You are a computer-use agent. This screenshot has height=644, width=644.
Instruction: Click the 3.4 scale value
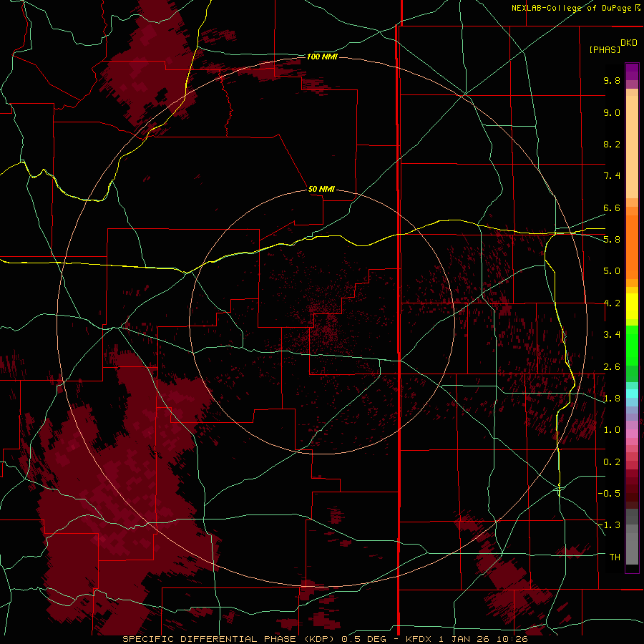(x=612, y=335)
